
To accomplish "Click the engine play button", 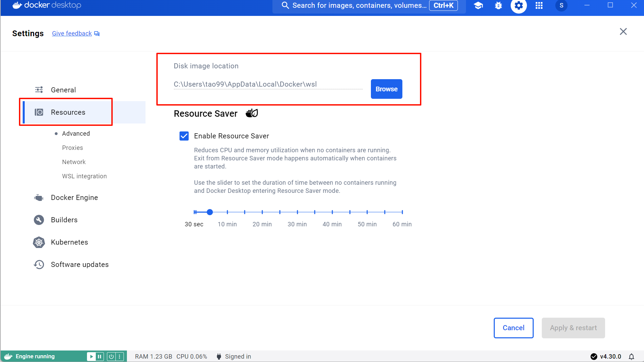I will (x=91, y=356).
